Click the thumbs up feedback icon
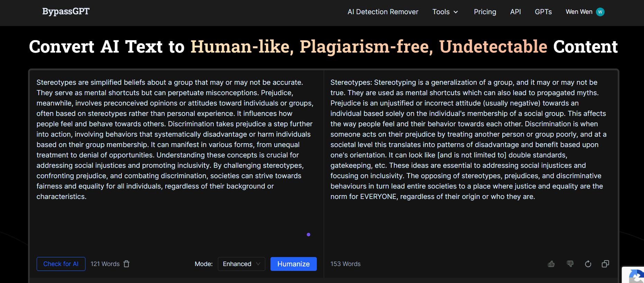This screenshot has height=283, width=644. click(551, 264)
